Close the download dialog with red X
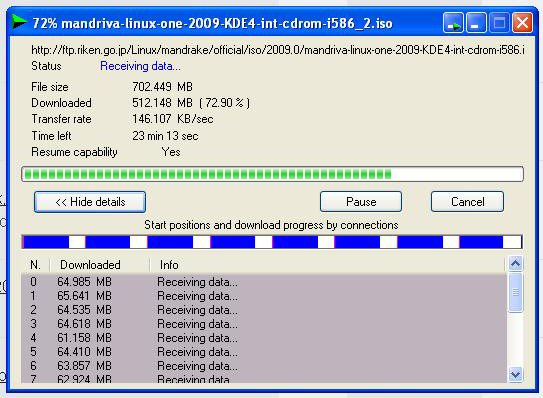 522,23
